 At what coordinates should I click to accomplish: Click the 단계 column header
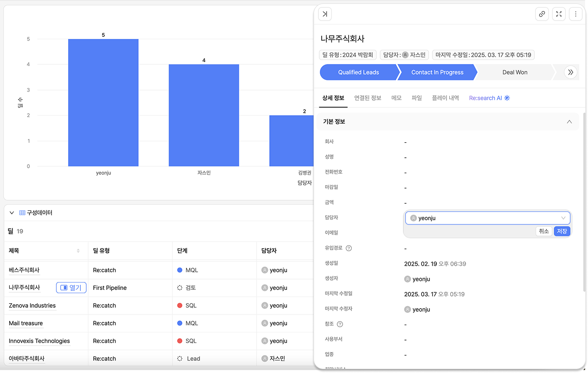point(214,251)
